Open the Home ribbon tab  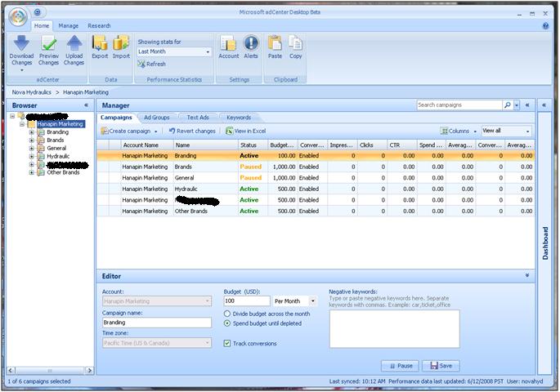(42, 25)
